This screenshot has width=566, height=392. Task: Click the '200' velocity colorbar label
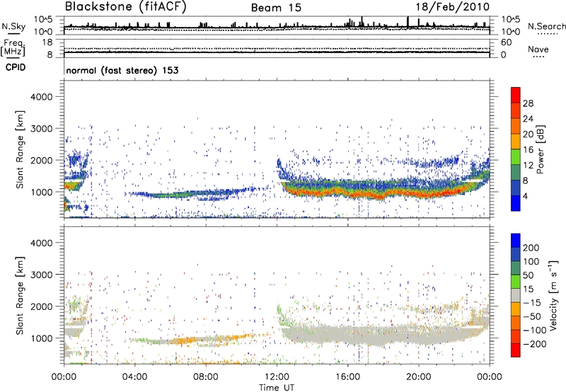click(531, 248)
